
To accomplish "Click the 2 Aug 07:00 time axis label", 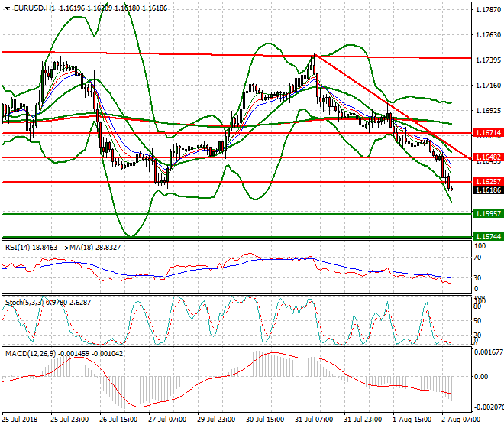I will point(461,420).
